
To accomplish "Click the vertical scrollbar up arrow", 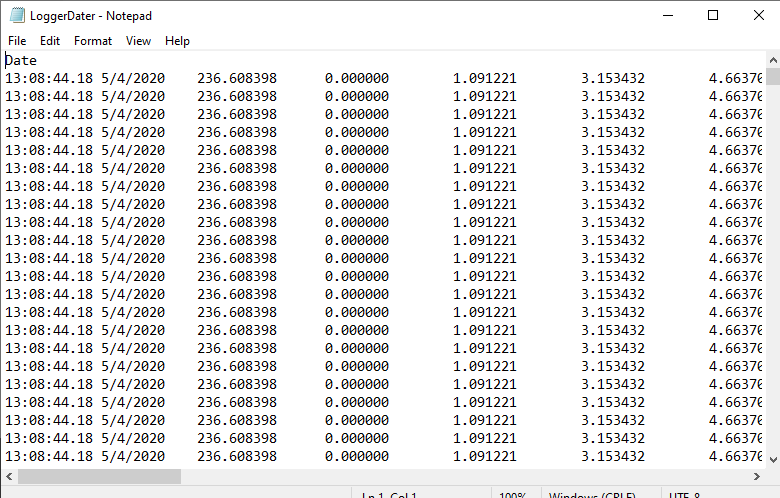I will (773, 60).
